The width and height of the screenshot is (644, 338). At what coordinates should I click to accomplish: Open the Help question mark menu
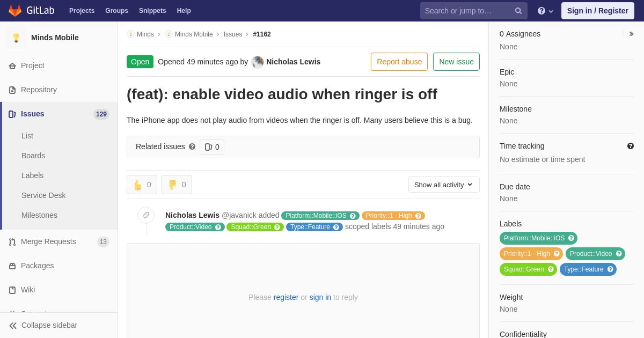click(x=545, y=11)
